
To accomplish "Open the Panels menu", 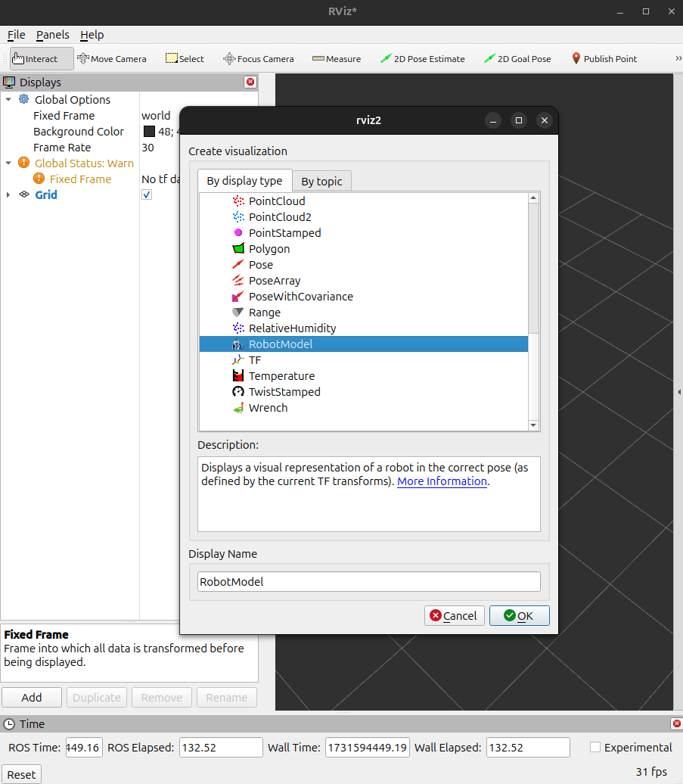I will (x=52, y=35).
